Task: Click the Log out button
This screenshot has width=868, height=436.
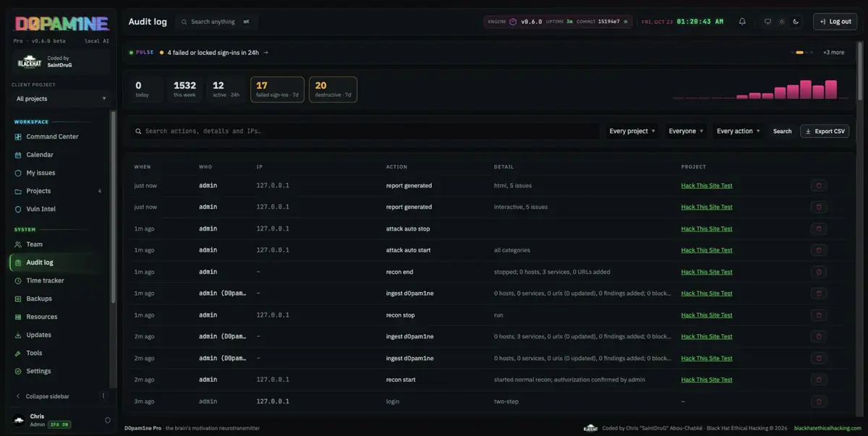Action: 835,22
